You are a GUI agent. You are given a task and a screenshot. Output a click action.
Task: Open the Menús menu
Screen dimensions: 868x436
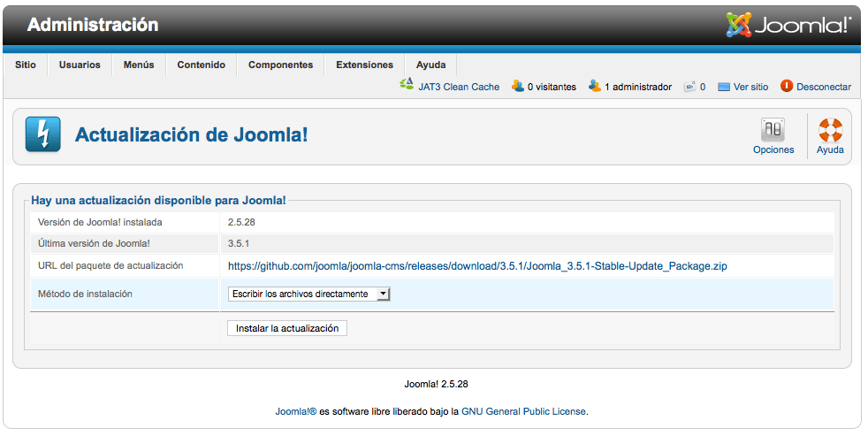pyautogui.click(x=139, y=65)
